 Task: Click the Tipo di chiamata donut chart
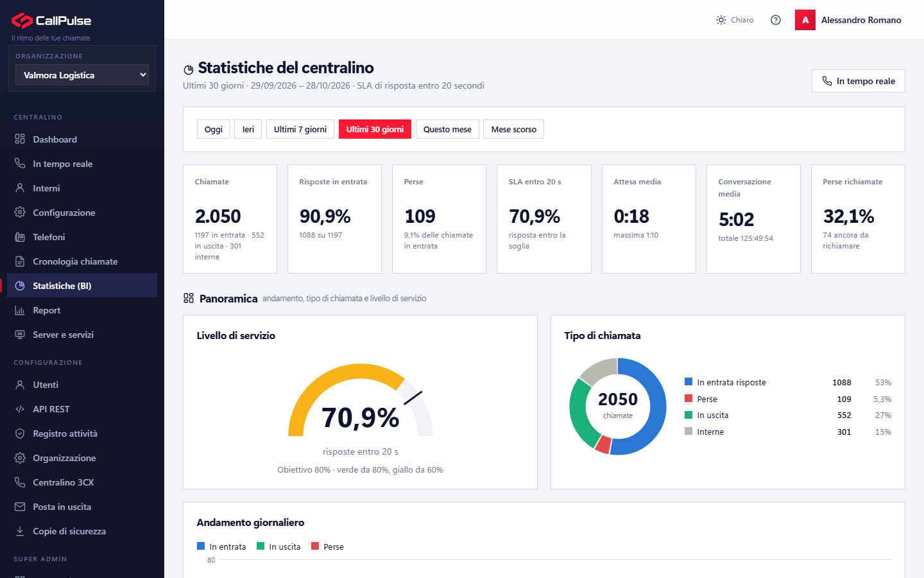[x=618, y=407]
